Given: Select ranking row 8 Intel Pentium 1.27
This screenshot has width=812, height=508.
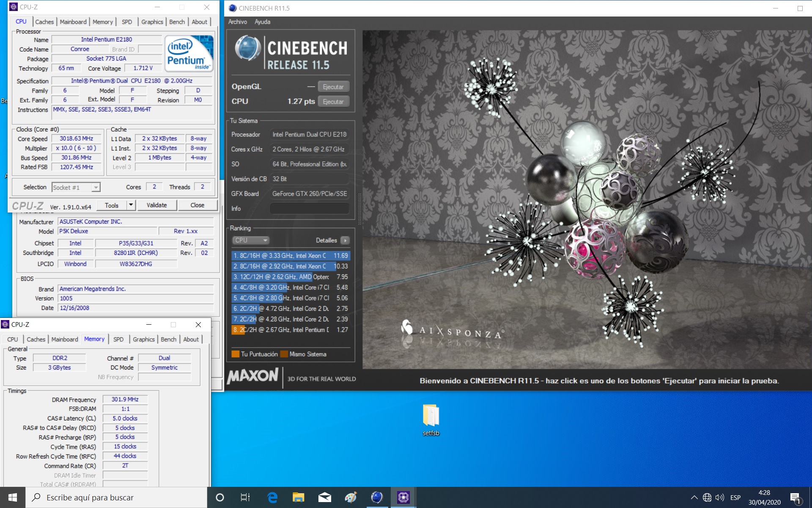Looking at the screenshot, I should click(x=291, y=330).
